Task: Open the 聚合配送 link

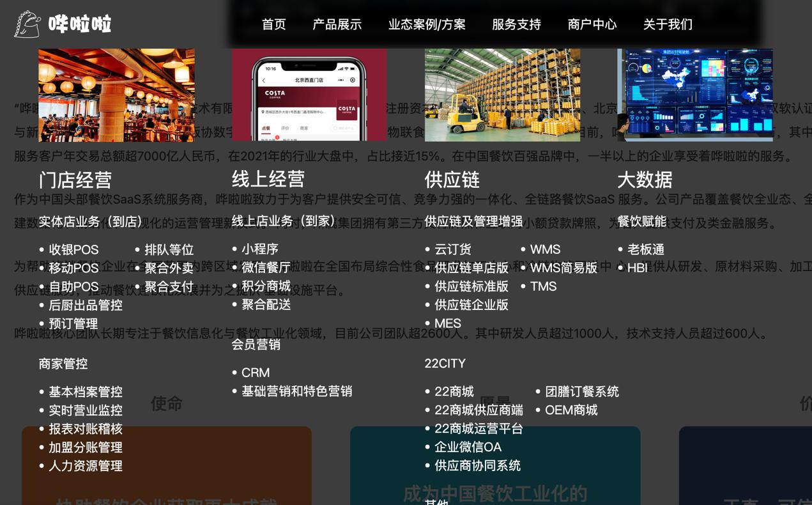Action: 266,304
